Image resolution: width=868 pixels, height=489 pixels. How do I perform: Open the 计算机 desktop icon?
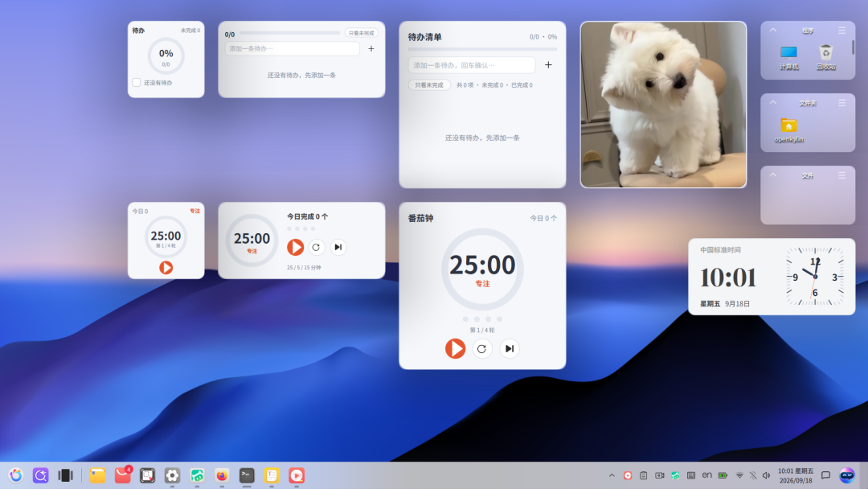[789, 57]
